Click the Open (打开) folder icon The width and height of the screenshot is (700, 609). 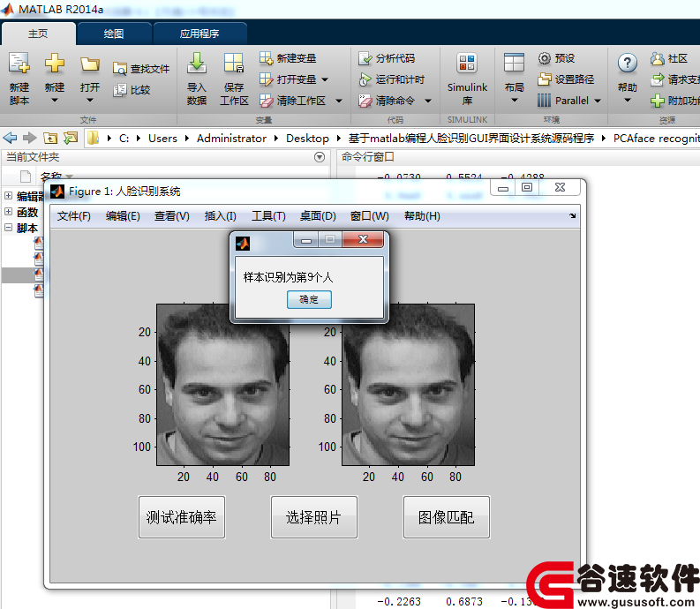point(90,64)
